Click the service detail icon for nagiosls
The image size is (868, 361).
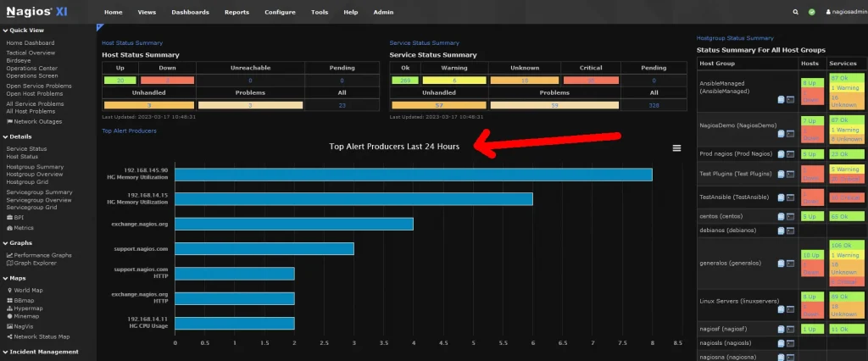(781, 344)
